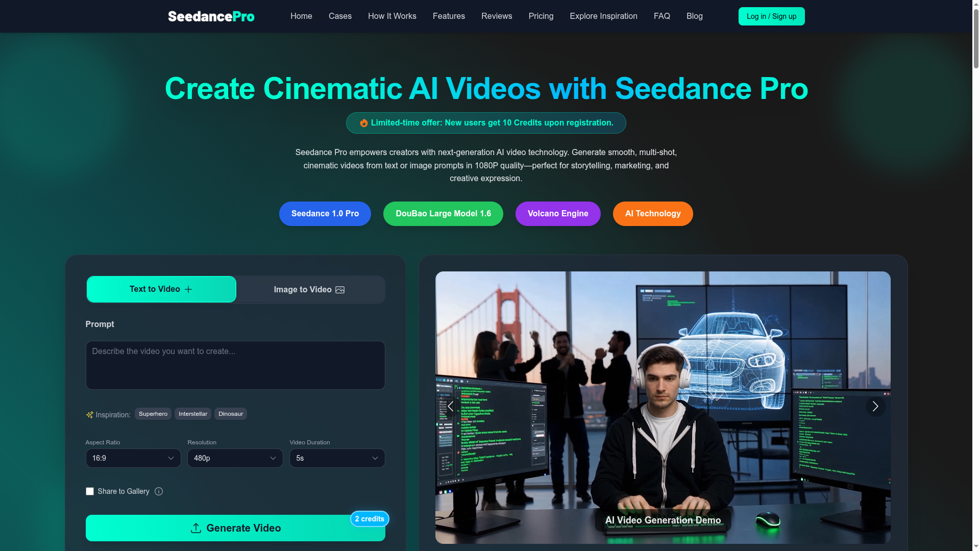Click the AI Video Generation Demo caption
Image resolution: width=980 pixels, height=551 pixels.
(663, 520)
